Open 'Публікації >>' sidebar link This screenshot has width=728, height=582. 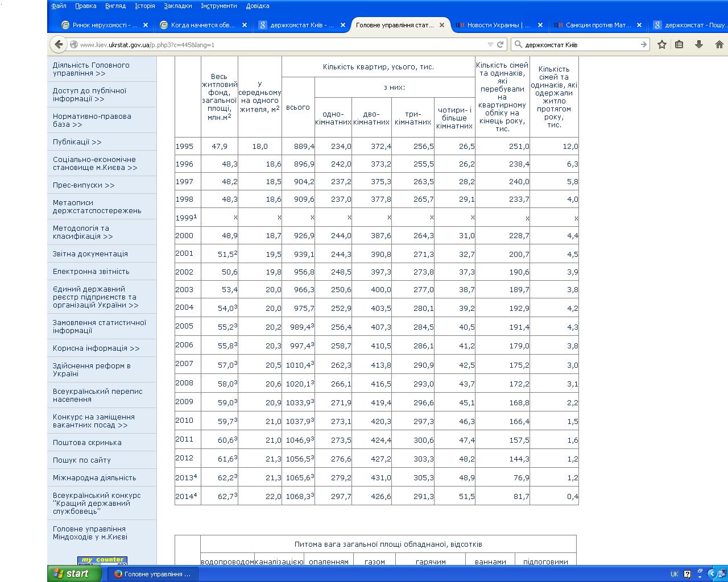tap(77, 142)
